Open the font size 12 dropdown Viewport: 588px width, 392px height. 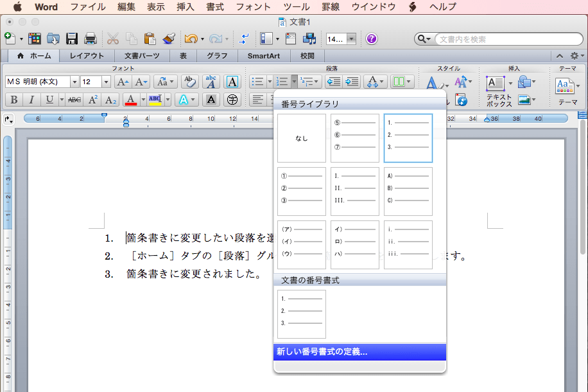(106, 82)
